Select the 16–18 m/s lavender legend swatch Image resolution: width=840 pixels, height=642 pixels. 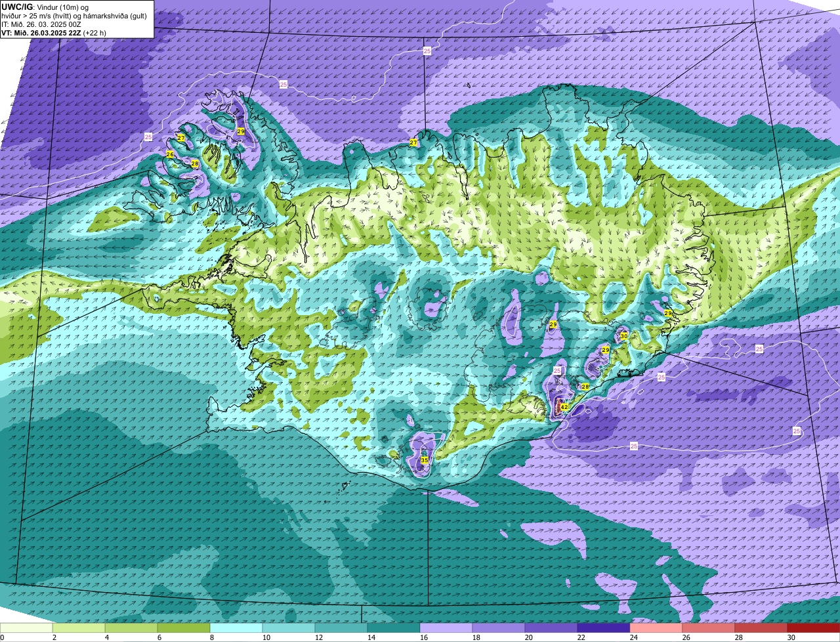point(446,628)
